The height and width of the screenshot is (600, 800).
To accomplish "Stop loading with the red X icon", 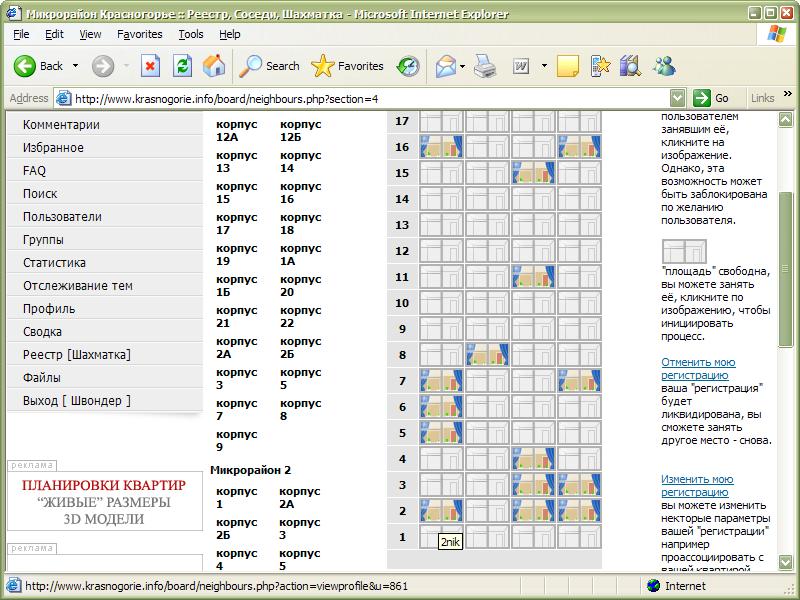I will tap(151, 66).
